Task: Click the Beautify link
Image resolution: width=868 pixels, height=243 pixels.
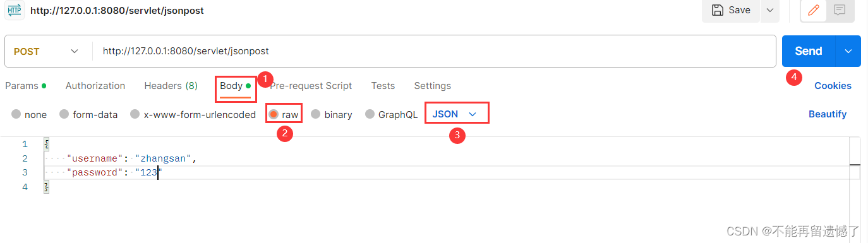Action: (x=828, y=114)
